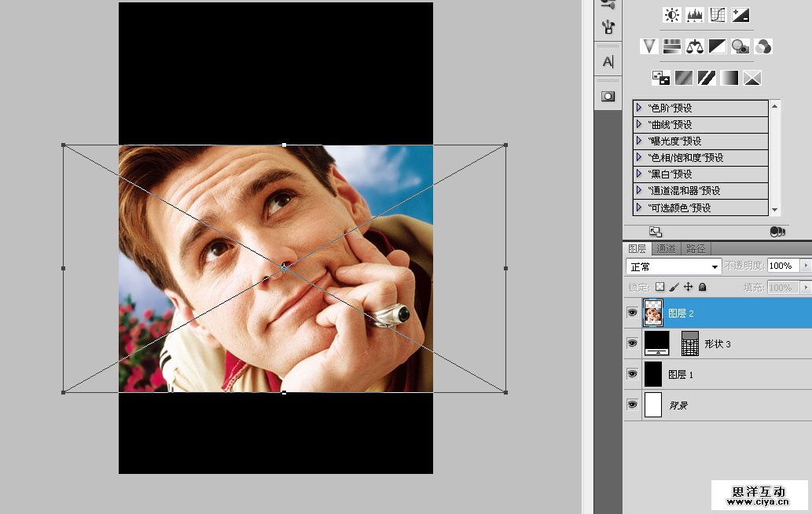Select the Exposure adjustment icon
The height and width of the screenshot is (514, 812).
[x=740, y=15]
